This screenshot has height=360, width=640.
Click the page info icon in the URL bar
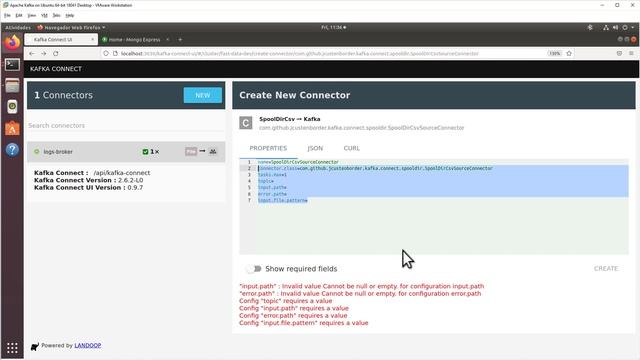115,53
